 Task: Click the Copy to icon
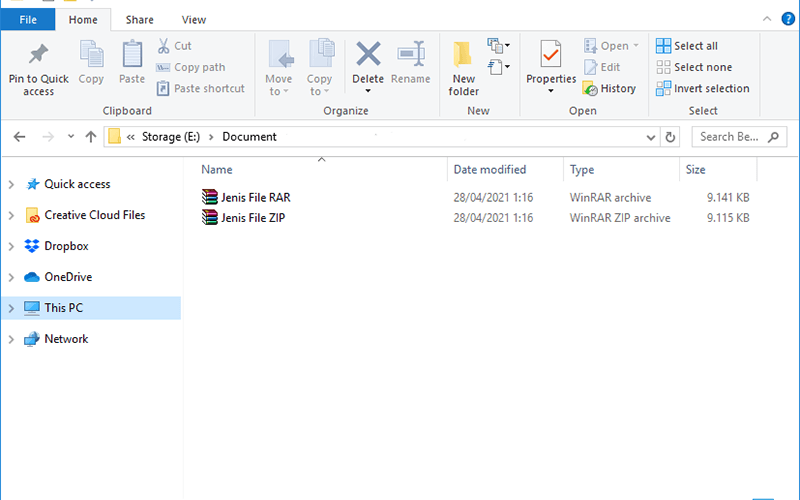[x=321, y=54]
